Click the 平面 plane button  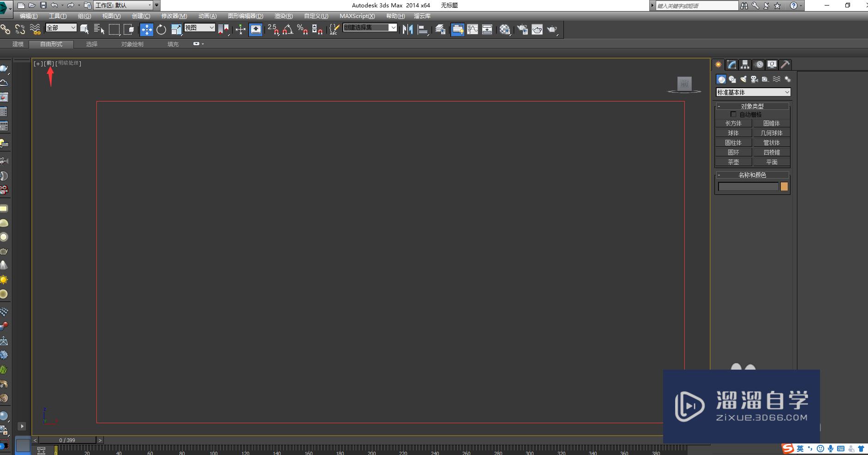click(x=772, y=162)
